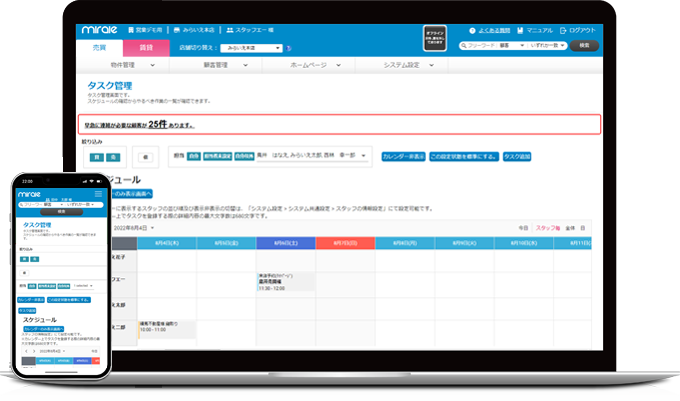
Task: Switch to the pink 賃貸 tab
Action: 145,47
